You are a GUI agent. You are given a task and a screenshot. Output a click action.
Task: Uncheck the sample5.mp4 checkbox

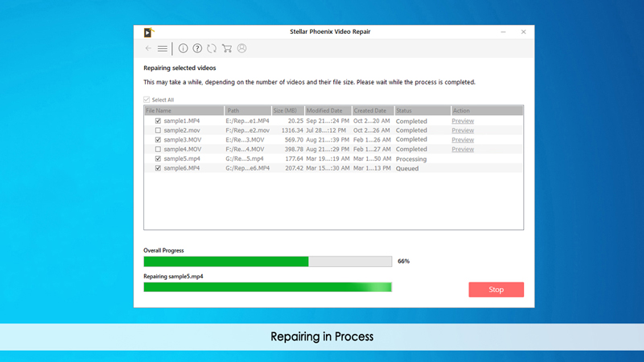pos(158,158)
